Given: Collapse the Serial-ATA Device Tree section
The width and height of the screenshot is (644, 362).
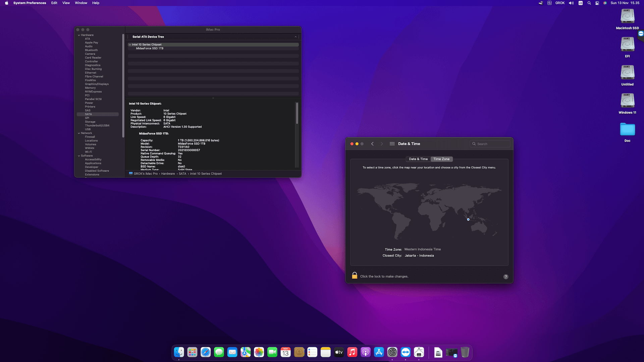Looking at the screenshot, I should [x=296, y=37].
